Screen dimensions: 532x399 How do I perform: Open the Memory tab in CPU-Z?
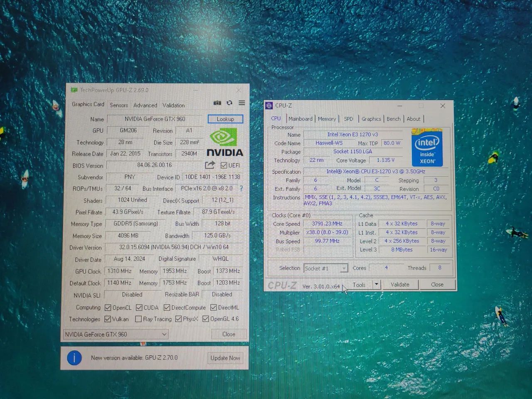pyautogui.click(x=327, y=119)
